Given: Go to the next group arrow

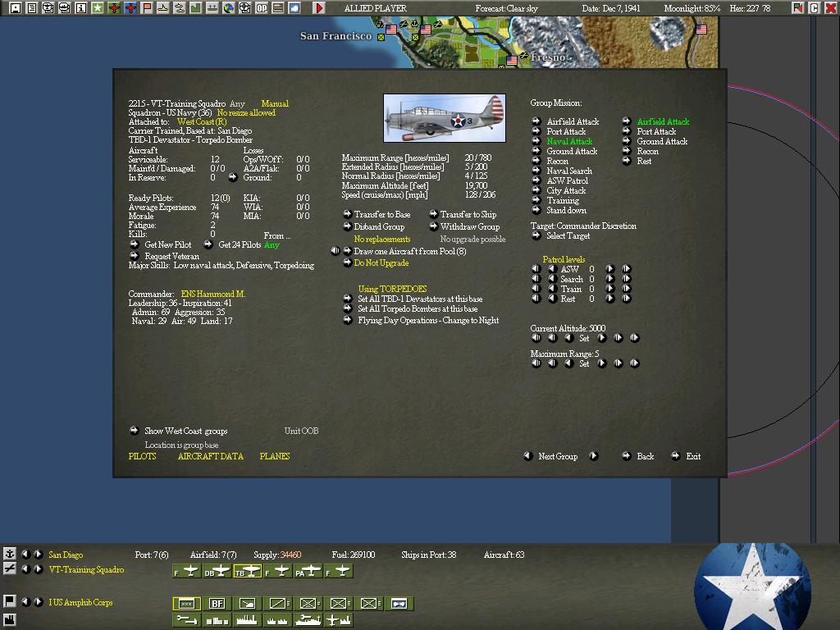Looking at the screenshot, I should (x=594, y=456).
